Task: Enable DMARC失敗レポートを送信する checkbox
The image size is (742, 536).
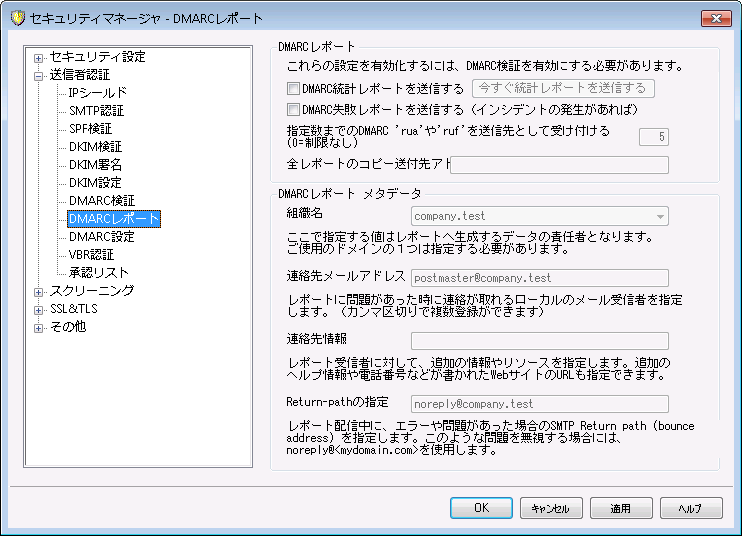Action: (x=293, y=109)
